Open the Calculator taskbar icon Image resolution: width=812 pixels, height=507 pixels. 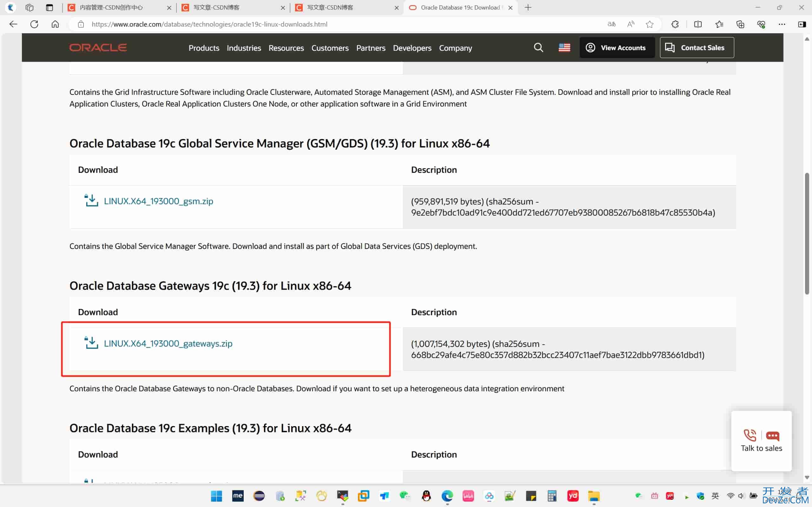[552, 496]
